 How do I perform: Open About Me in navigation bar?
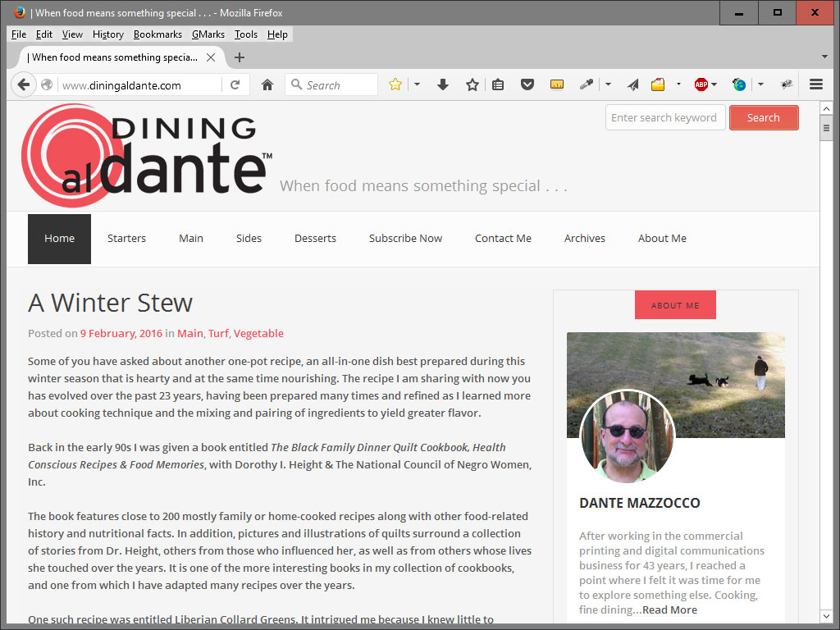click(662, 239)
